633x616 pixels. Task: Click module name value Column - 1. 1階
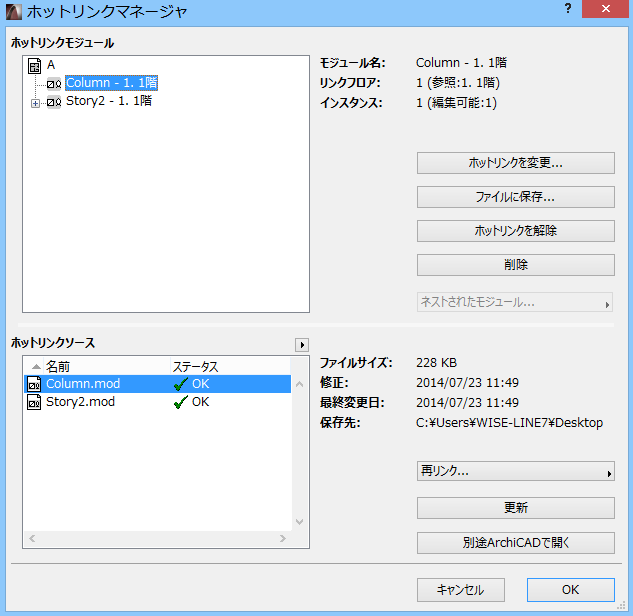coord(461,63)
